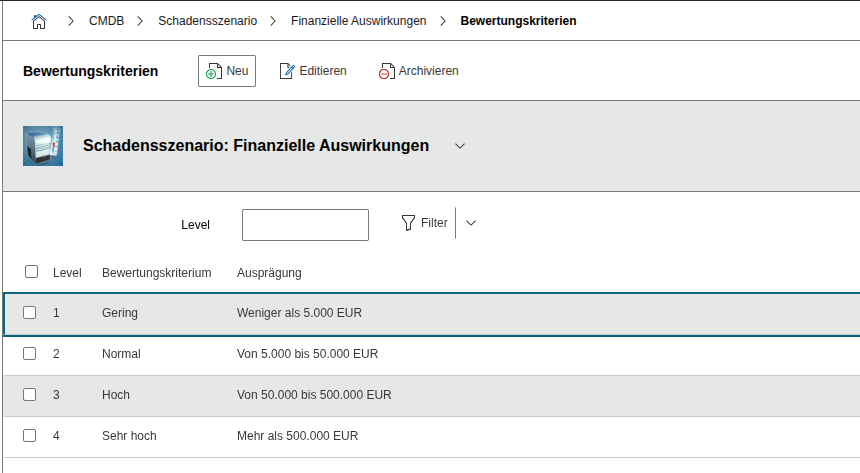Click the home icon in breadcrumb

[x=40, y=20]
